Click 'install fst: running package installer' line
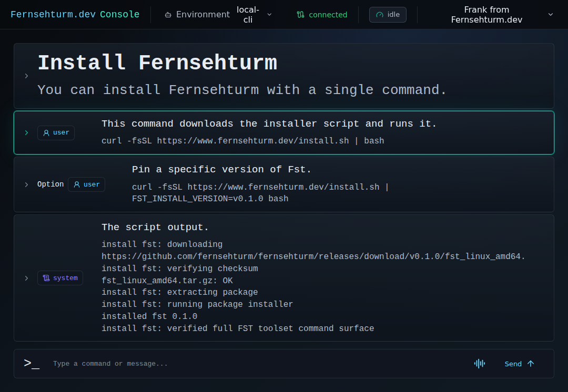Screen dimensions: 568x392 [197, 304]
